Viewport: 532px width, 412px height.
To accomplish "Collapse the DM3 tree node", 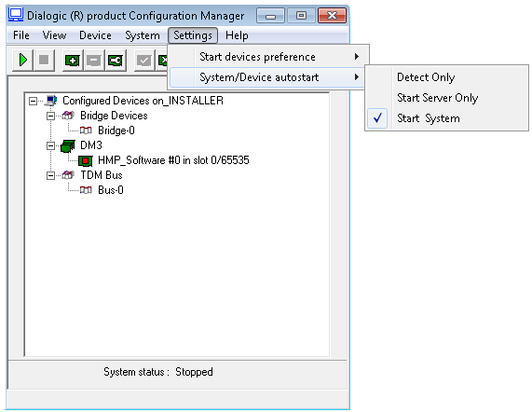I will [x=50, y=146].
